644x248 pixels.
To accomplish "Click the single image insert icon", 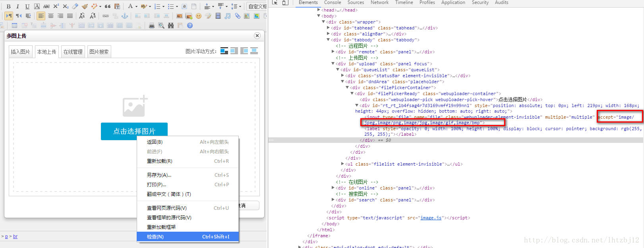I will click(x=180, y=16).
